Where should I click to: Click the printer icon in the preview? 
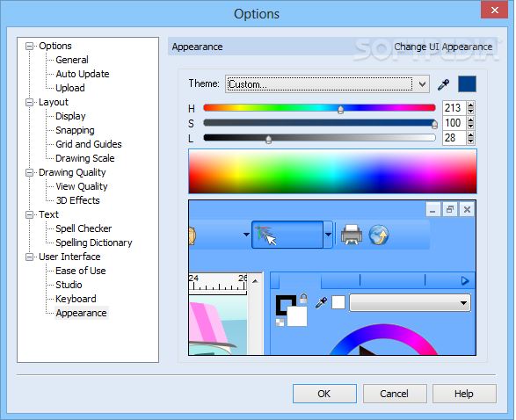pos(352,235)
